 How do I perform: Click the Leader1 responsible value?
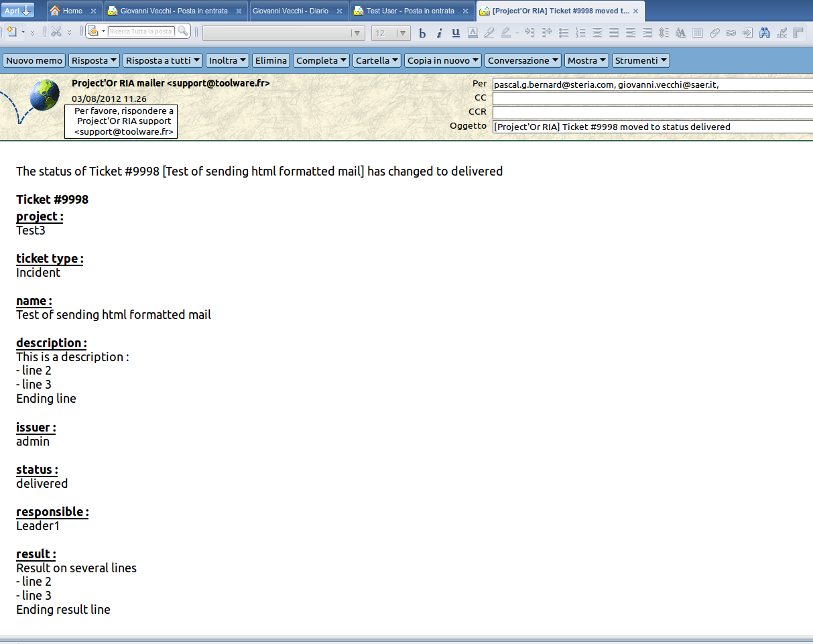coord(38,526)
